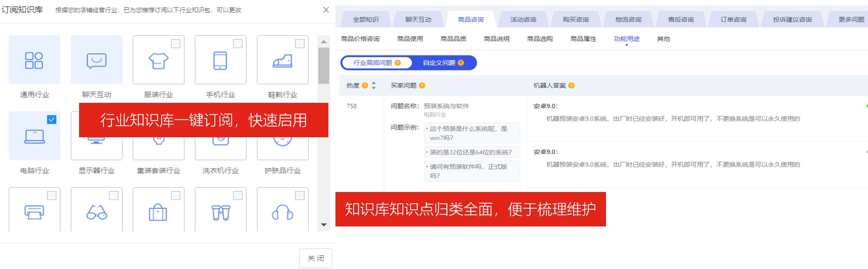The width and height of the screenshot is (868, 269).
Task: Close the 订阅知识库 dialog with X
Action: coord(326,10)
